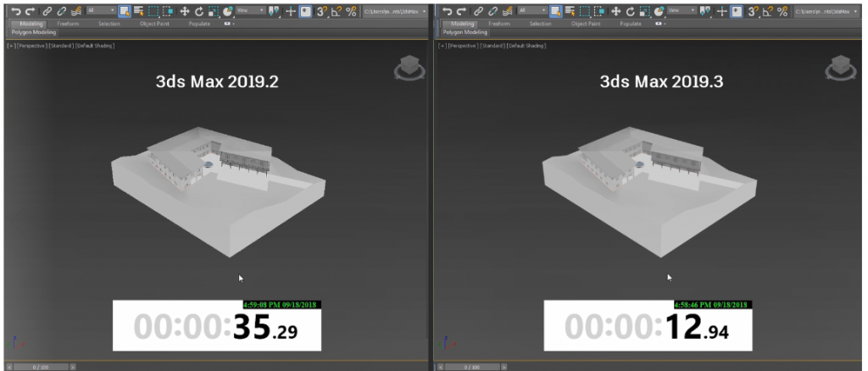868x371 pixels.
Task: Toggle Angle Snap in 2019.2 window
Action: point(337,11)
